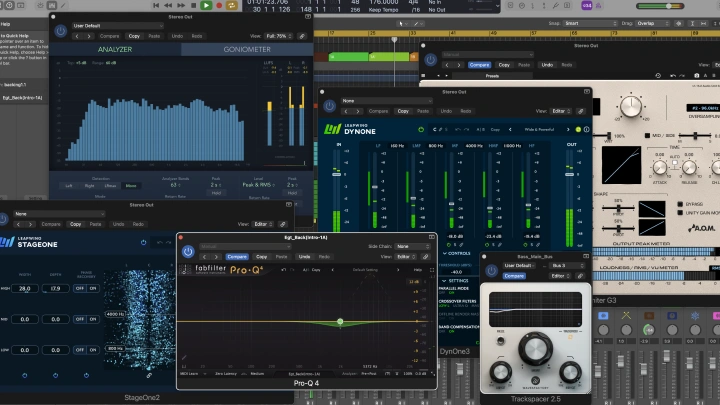
Task: Click the large center knob in Trackspacer
Action: 535,348
